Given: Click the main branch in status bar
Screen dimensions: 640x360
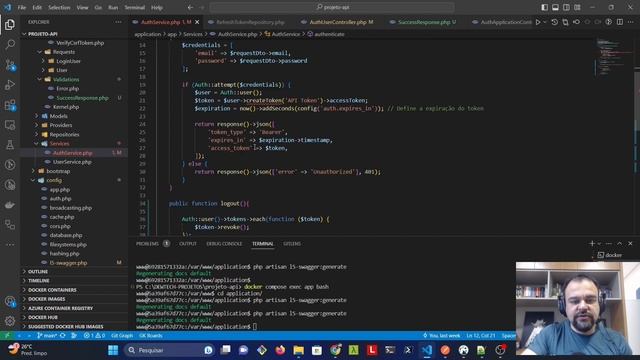Looking at the screenshot, I should click(47, 336).
